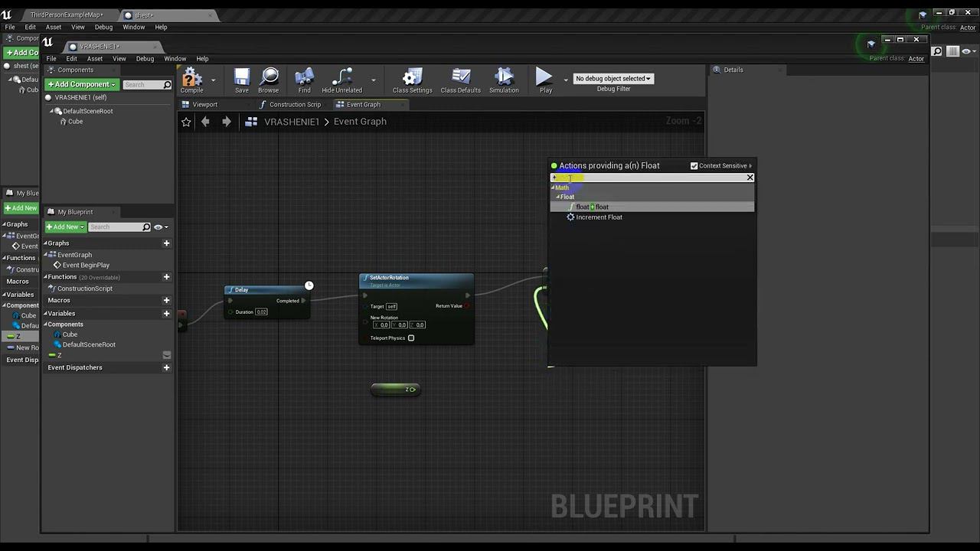Open the debug object filter dropdown

(613, 79)
